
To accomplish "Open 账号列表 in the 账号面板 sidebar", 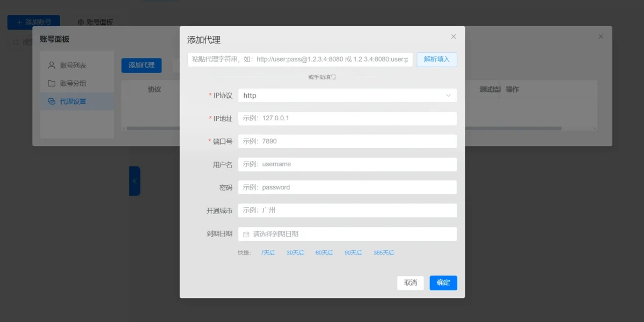I will point(77,65).
